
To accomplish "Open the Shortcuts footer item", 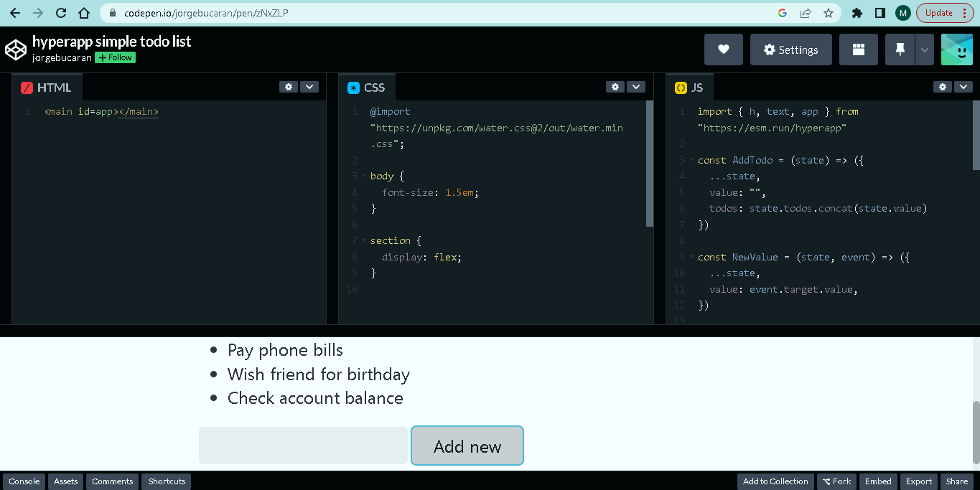I will [167, 481].
